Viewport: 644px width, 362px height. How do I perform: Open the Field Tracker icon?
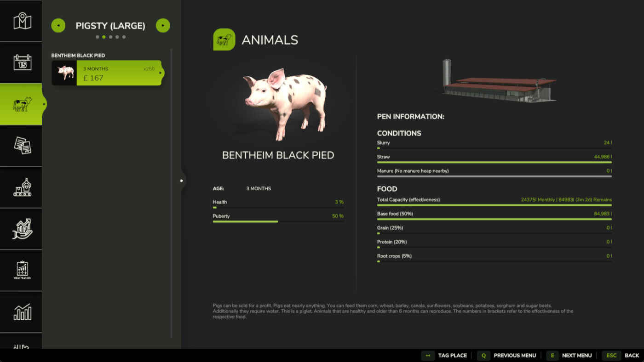point(22,270)
